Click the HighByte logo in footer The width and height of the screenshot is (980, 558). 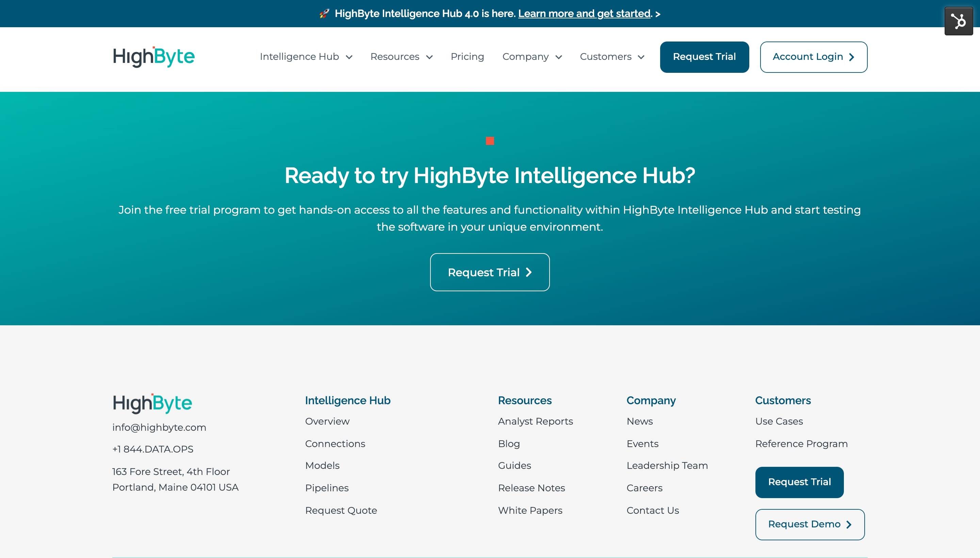click(152, 403)
